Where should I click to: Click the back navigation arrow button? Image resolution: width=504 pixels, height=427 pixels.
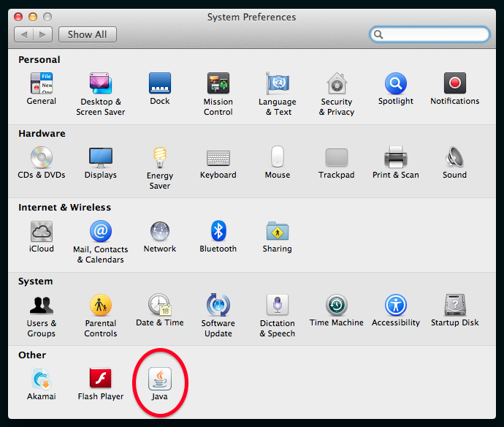pos(24,34)
